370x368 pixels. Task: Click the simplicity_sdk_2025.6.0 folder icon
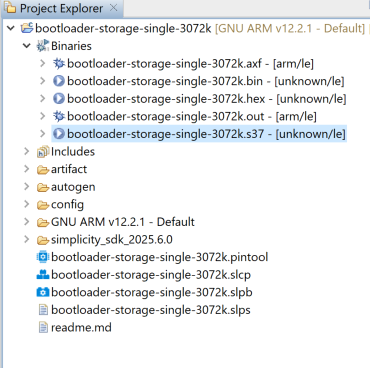[43, 240]
